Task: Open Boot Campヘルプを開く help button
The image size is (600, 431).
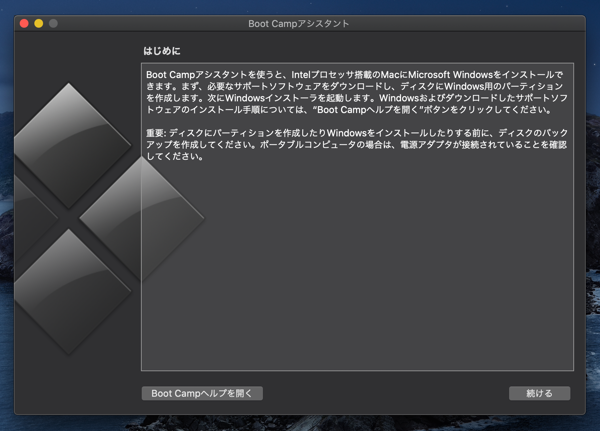Action: coord(202,393)
